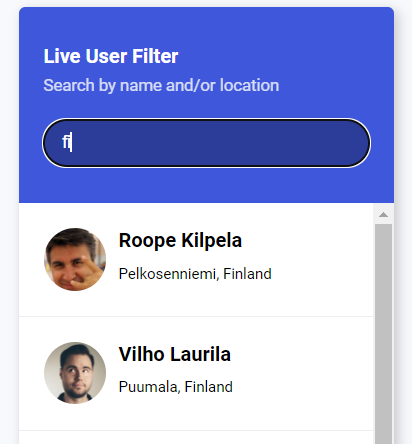This screenshot has height=444, width=412.
Task: Focus the search box containing "fi"
Action: [206, 143]
